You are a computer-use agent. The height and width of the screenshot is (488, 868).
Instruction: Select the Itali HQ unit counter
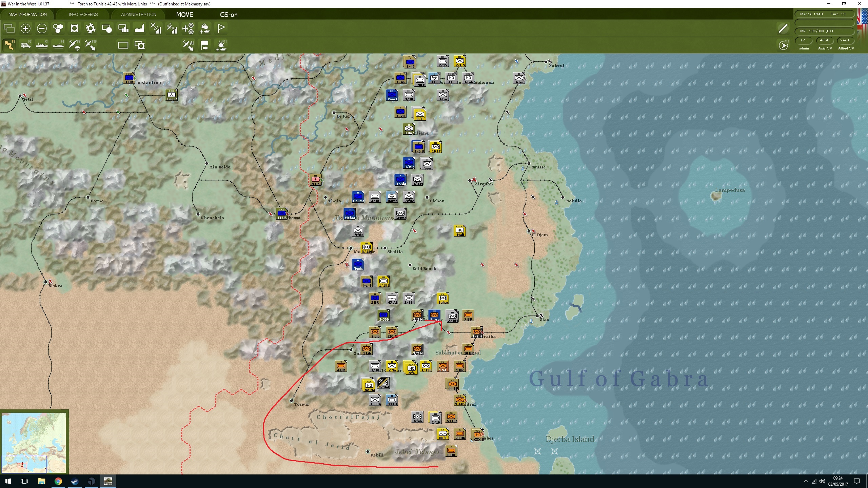click(460, 231)
